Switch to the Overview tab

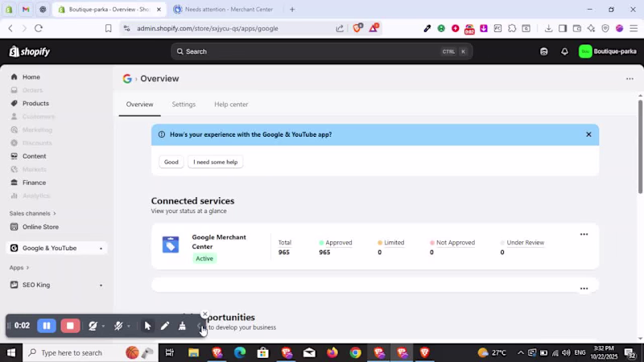[139, 105]
